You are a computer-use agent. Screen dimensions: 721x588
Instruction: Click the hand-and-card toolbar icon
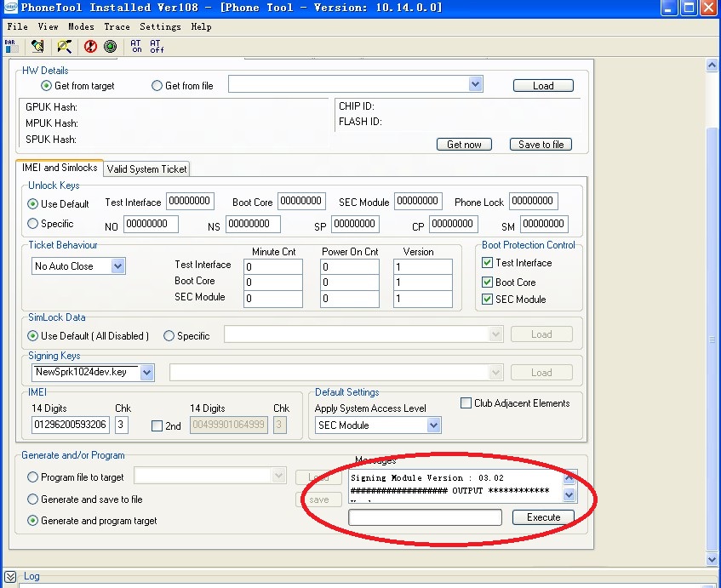[x=37, y=47]
